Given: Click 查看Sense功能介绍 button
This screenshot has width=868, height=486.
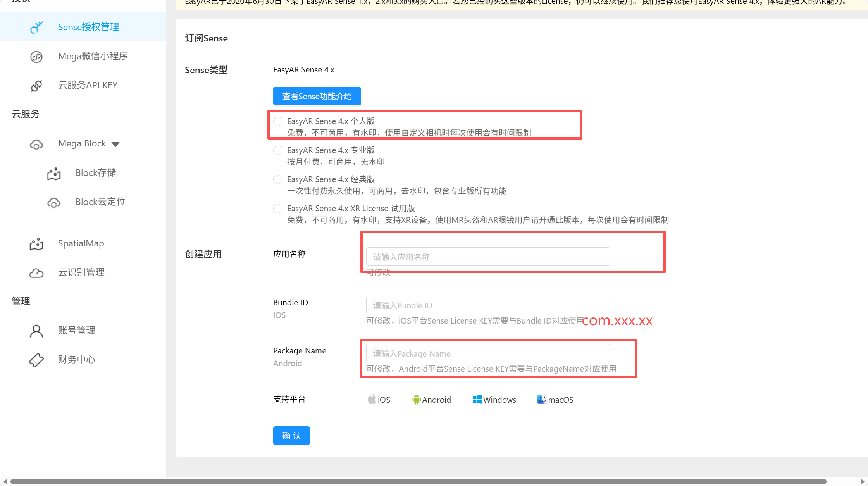Looking at the screenshot, I should pyautogui.click(x=317, y=96).
